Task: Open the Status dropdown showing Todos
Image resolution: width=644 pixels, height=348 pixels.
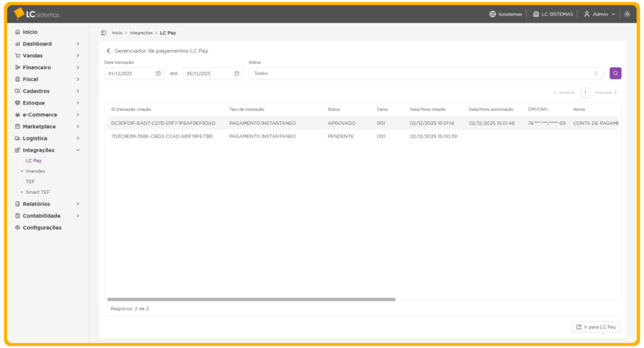Action: [426, 74]
